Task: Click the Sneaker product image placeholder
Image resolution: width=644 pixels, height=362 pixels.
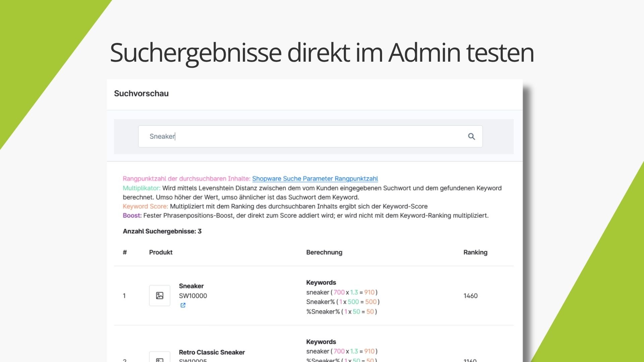Action: [160, 295]
